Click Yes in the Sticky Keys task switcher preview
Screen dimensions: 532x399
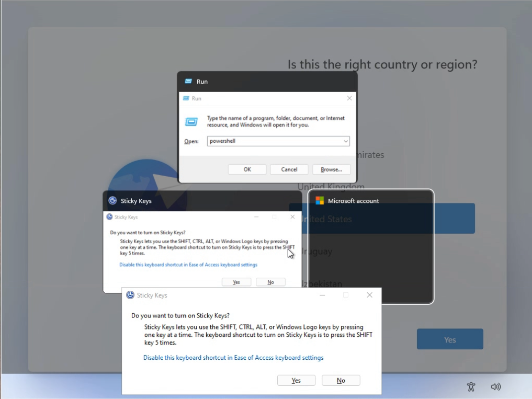pyautogui.click(x=236, y=282)
